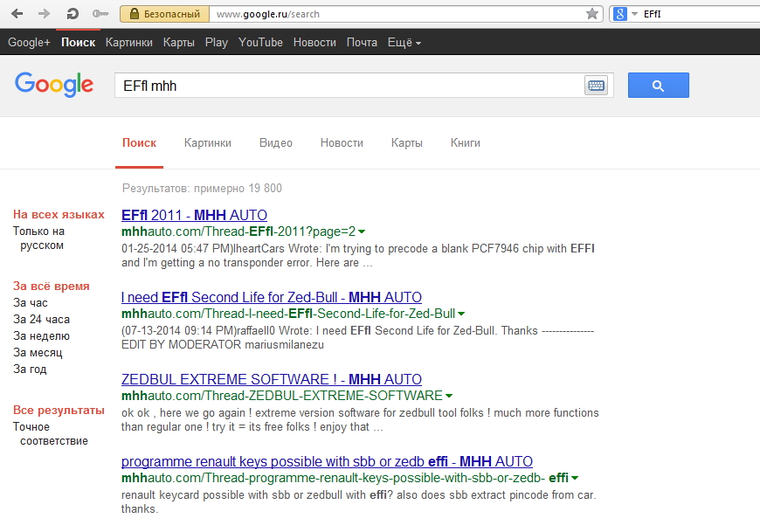The width and height of the screenshot is (760, 532).
Task: Click the padlock security badge
Action: 165,14
